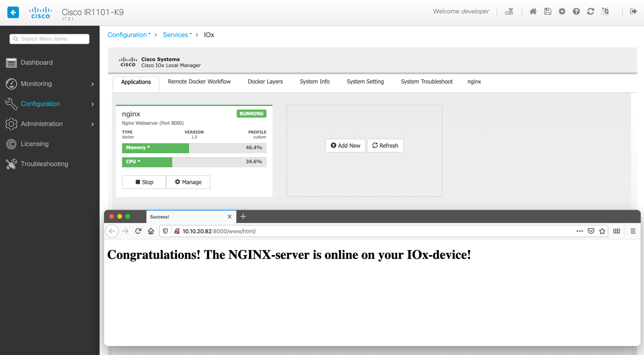The width and height of the screenshot is (644, 355).
Task: Switch to the System Troubleshoot tab
Action: (x=426, y=82)
